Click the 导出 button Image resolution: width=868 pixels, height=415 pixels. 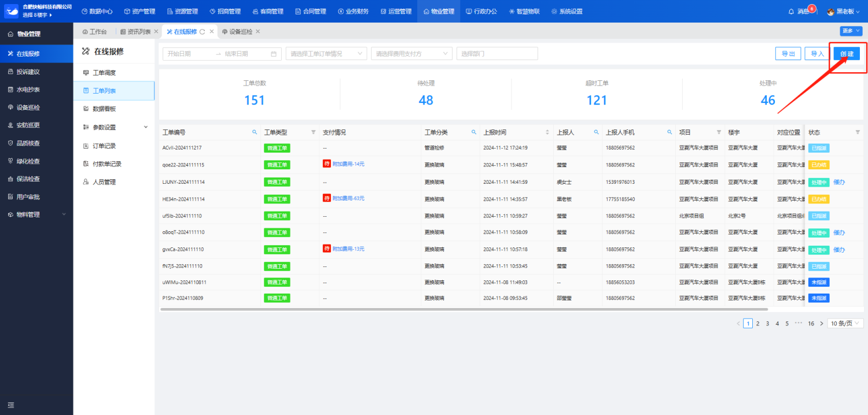click(788, 54)
